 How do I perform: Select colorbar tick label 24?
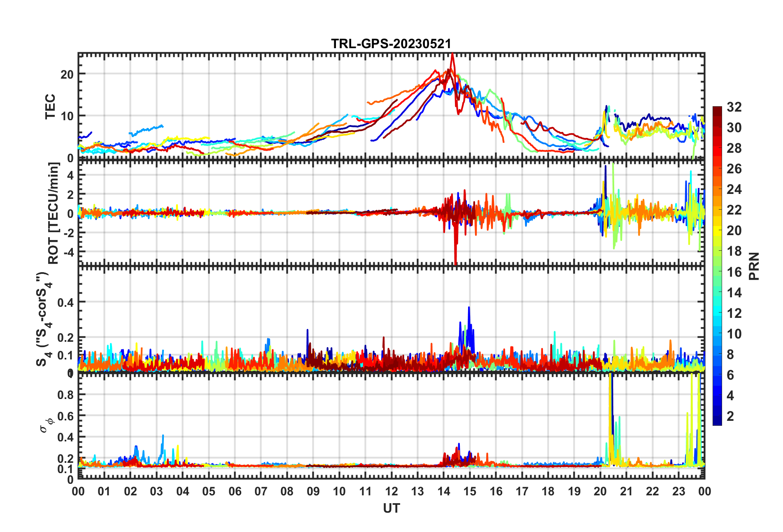pos(734,189)
